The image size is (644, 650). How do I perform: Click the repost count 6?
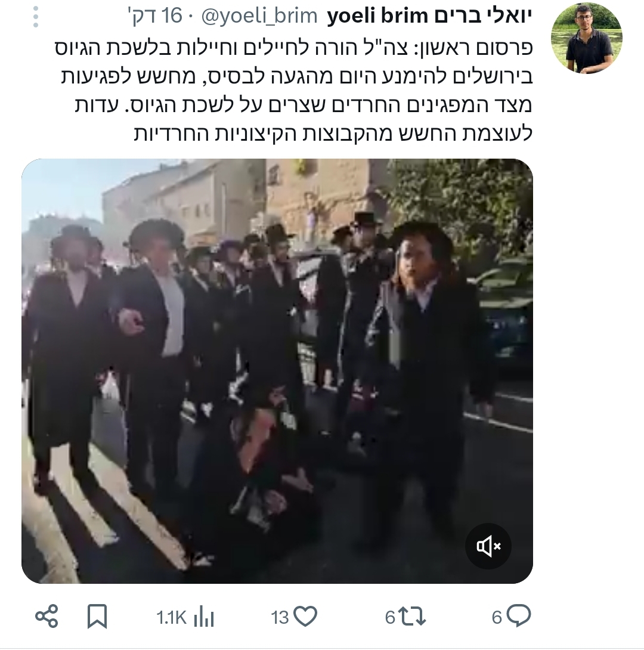[390, 617]
